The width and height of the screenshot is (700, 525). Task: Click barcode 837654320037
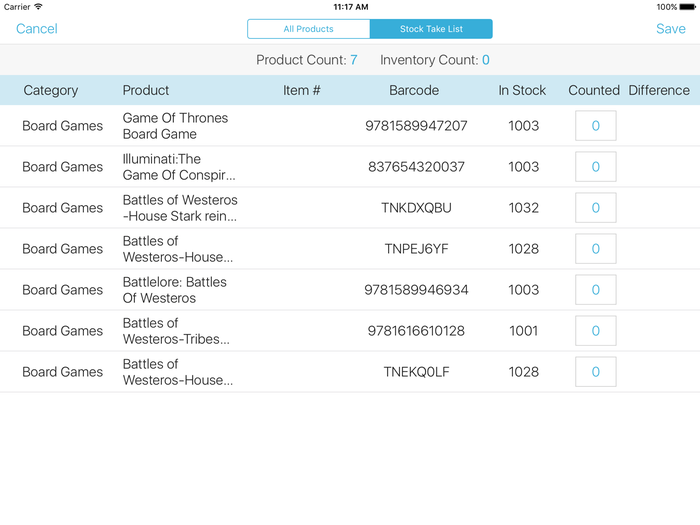coord(416,167)
